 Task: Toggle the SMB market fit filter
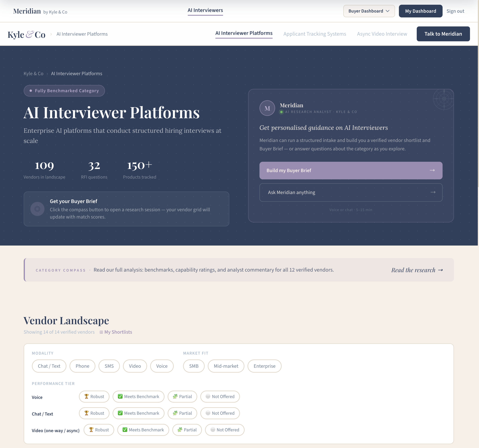194,366
